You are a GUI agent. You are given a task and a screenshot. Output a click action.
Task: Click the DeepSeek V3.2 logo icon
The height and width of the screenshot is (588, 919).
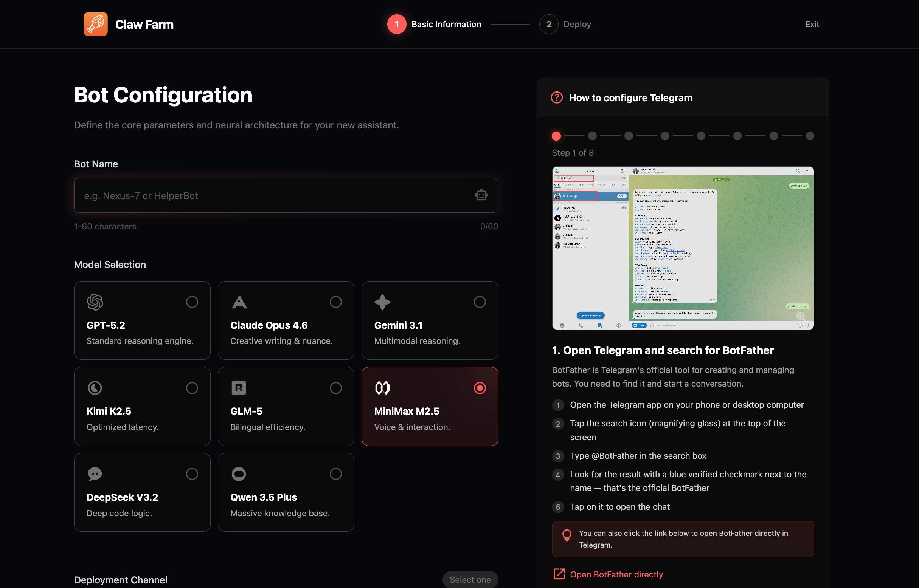pyautogui.click(x=95, y=474)
